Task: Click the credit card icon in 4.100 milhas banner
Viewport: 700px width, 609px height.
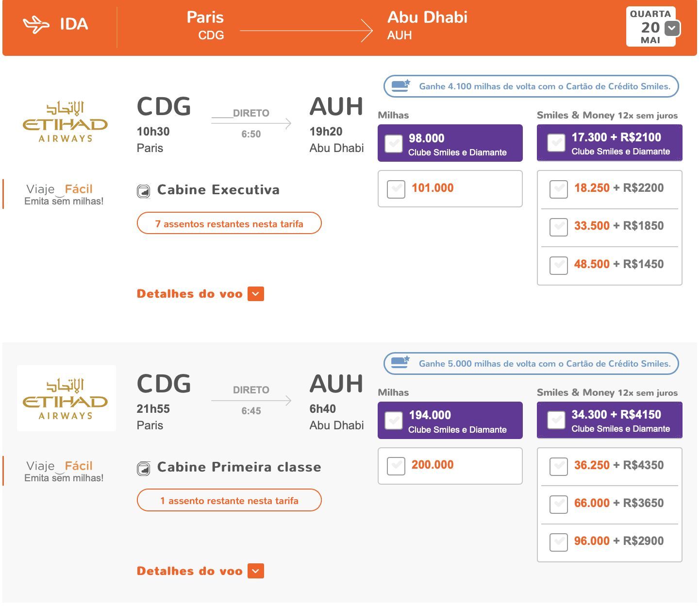Action: tap(401, 86)
